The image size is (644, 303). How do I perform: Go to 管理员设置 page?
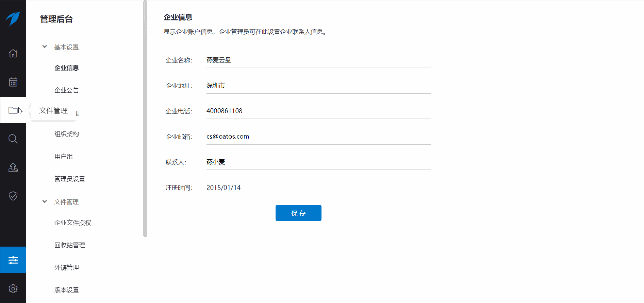(70, 179)
